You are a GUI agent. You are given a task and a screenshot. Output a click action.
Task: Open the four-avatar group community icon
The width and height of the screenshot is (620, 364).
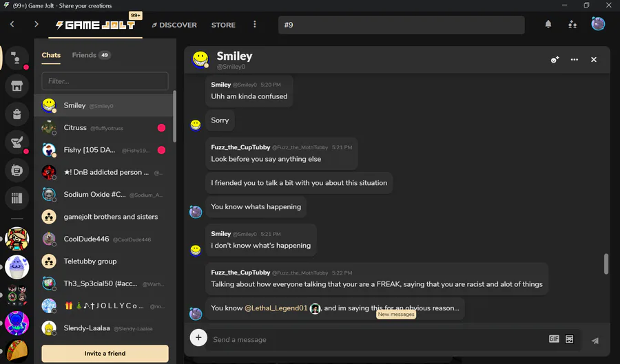coord(17,295)
